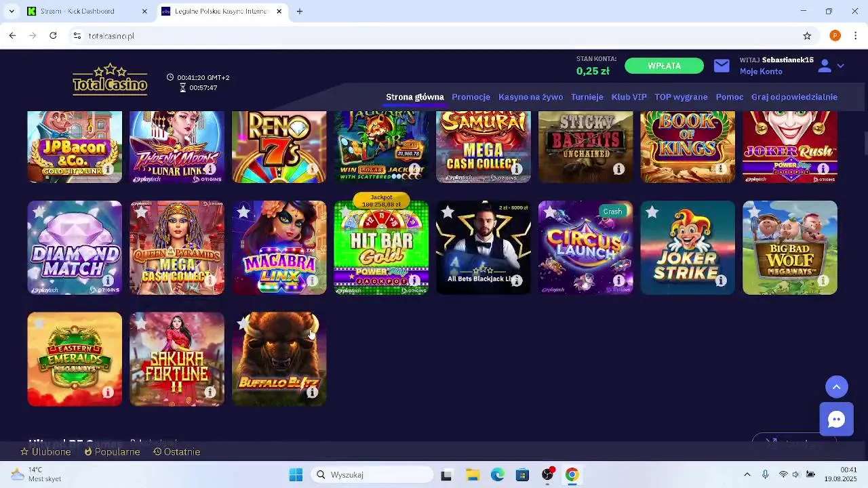This screenshot has width=868, height=488.
Task: Click the scroll-to-top arrow button
Action: click(836, 387)
